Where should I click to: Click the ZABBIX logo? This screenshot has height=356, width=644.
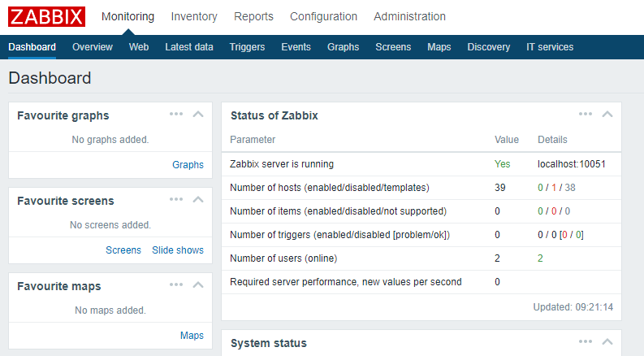[46, 16]
